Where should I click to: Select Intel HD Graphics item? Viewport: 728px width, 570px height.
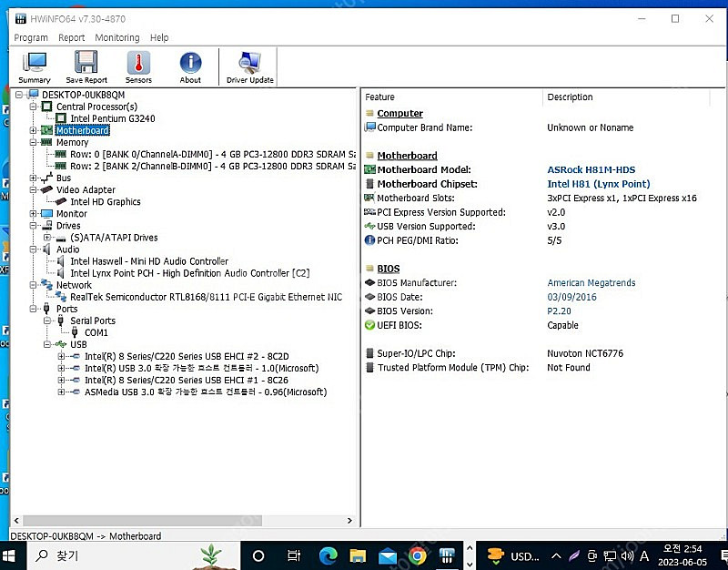pyautogui.click(x=106, y=201)
